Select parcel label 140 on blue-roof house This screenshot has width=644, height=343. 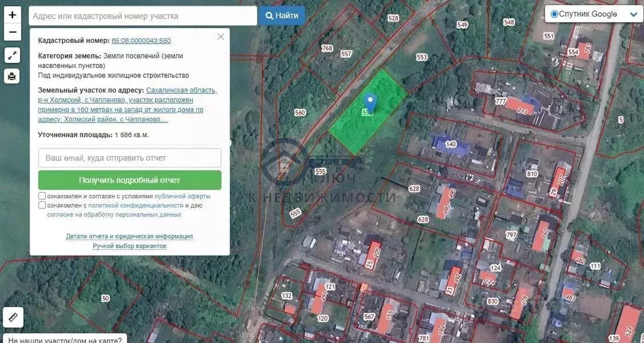pyautogui.click(x=451, y=143)
